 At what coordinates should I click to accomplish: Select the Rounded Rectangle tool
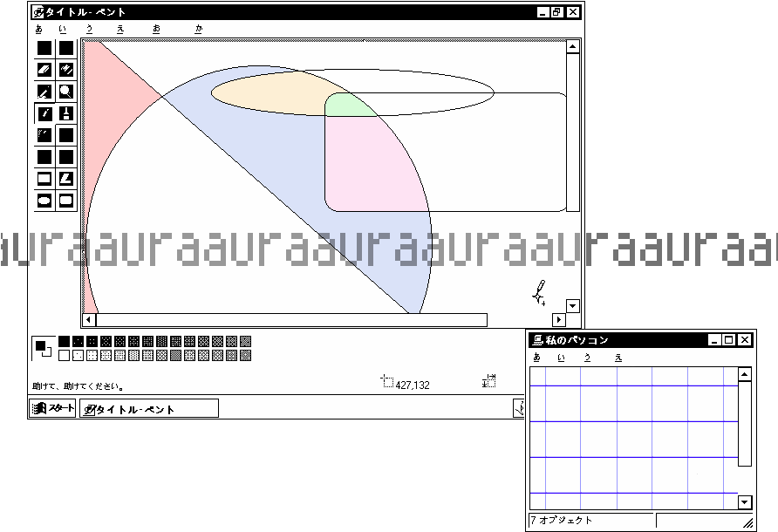66,201
